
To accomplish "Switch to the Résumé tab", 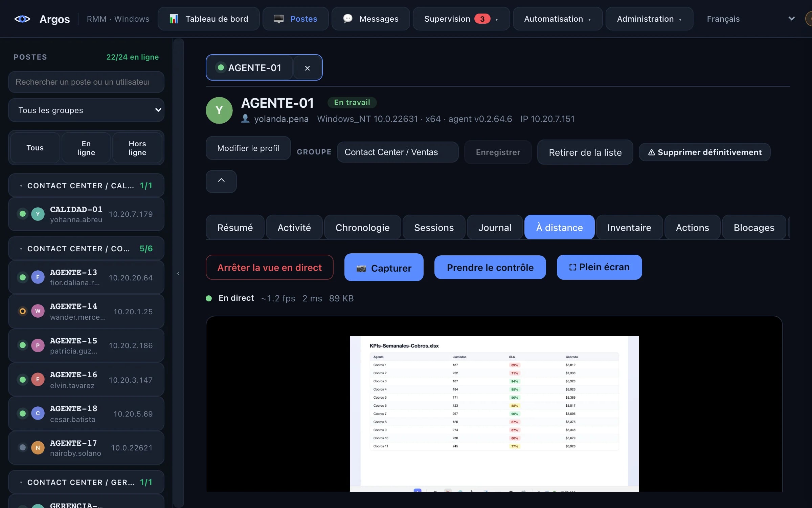I will click(x=235, y=227).
